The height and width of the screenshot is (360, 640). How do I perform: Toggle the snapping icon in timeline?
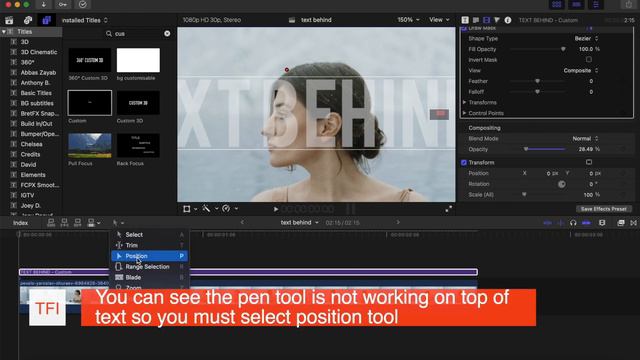coord(587,223)
